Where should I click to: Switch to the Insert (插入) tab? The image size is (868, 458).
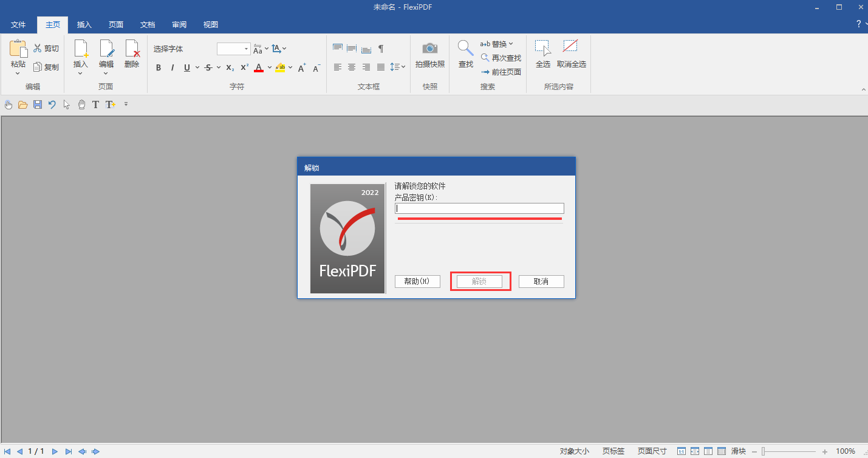click(x=84, y=25)
